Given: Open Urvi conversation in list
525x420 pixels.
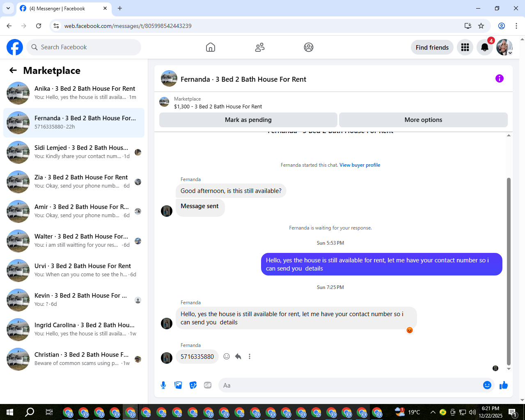Looking at the screenshot, I should click(74, 271).
